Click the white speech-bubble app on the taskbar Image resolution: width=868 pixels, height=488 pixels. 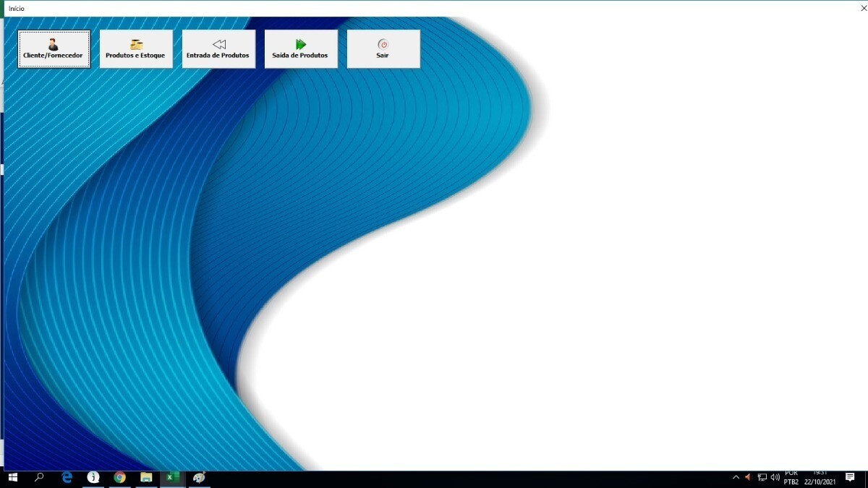[x=93, y=478]
